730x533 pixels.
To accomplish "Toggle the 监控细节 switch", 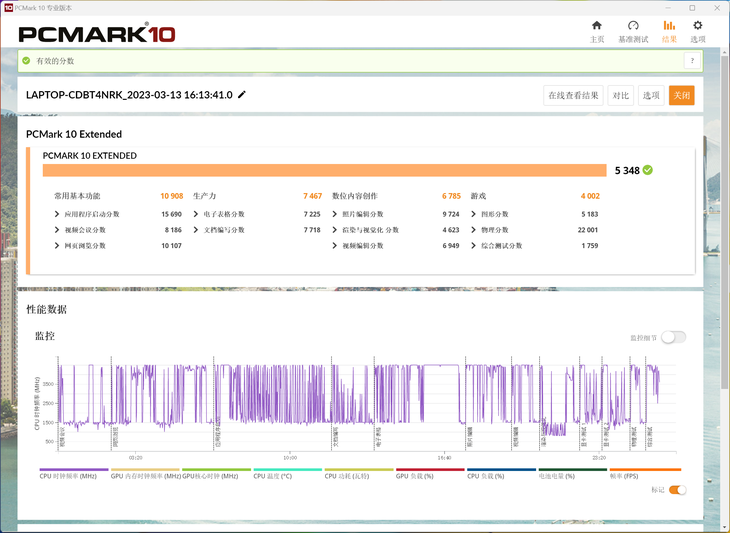I will (673, 337).
